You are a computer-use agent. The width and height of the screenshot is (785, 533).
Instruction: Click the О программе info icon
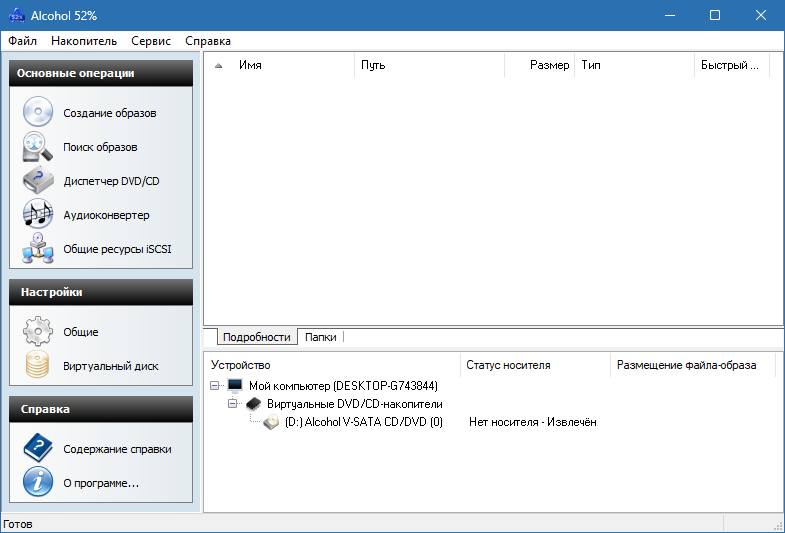[38, 481]
